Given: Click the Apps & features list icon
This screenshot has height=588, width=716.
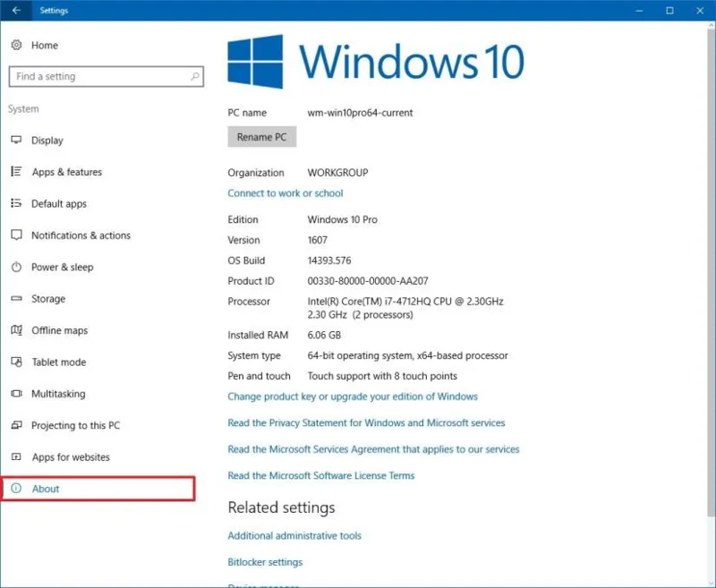Looking at the screenshot, I should pyautogui.click(x=16, y=171).
